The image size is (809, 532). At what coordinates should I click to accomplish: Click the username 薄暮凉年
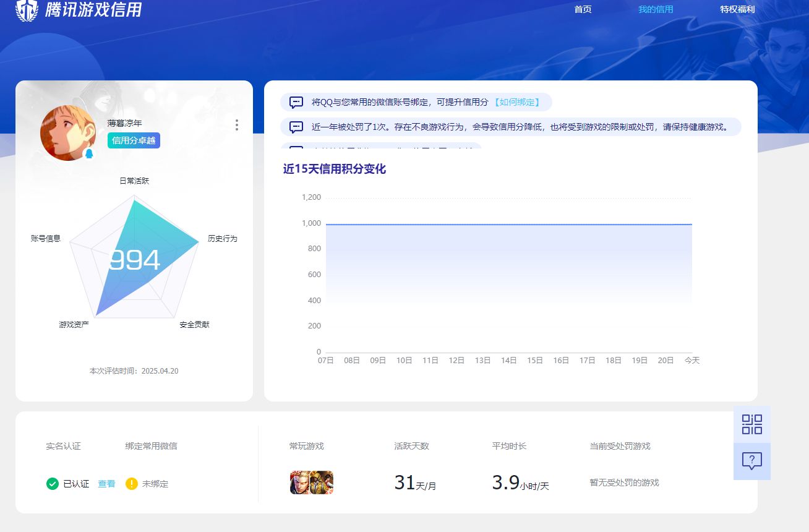coord(125,123)
